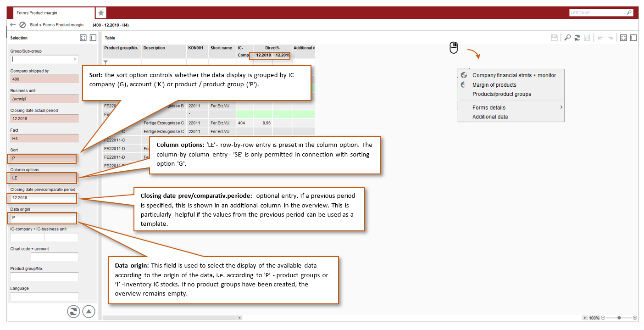The height and width of the screenshot is (330, 644).
Task: Click globe icon of Company financial stmts
Action: click(x=464, y=75)
